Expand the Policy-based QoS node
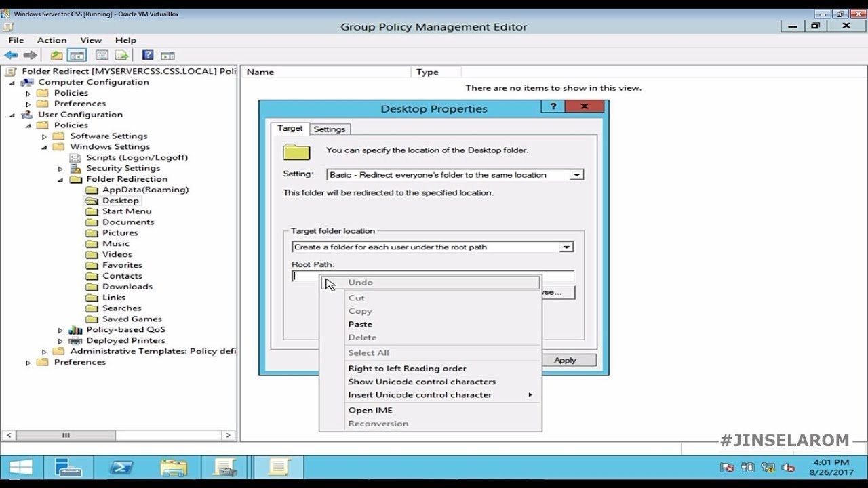This screenshot has height=488, width=868. 60,330
